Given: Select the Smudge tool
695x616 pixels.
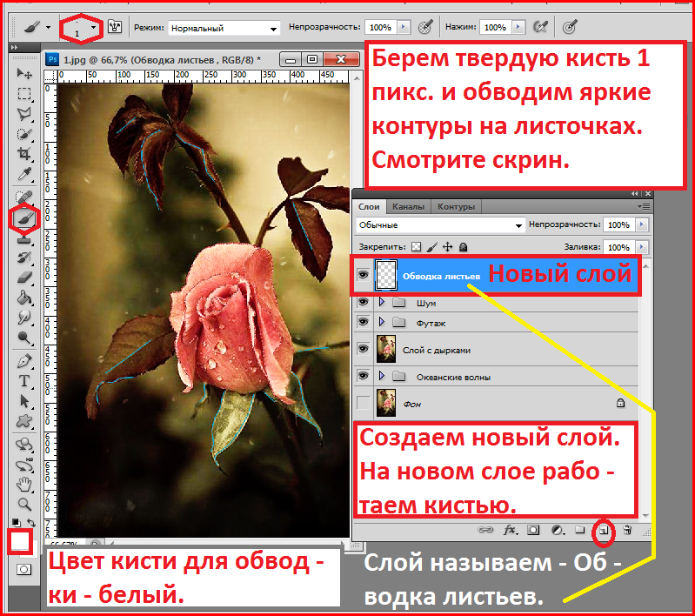Looking at the screenshot, I should click(24, 318).
